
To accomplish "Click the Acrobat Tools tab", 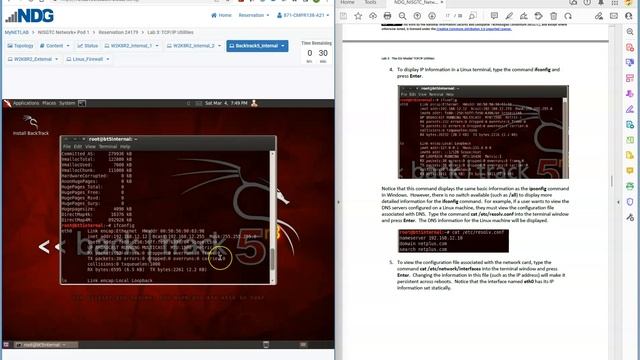I will coord(370,2).
